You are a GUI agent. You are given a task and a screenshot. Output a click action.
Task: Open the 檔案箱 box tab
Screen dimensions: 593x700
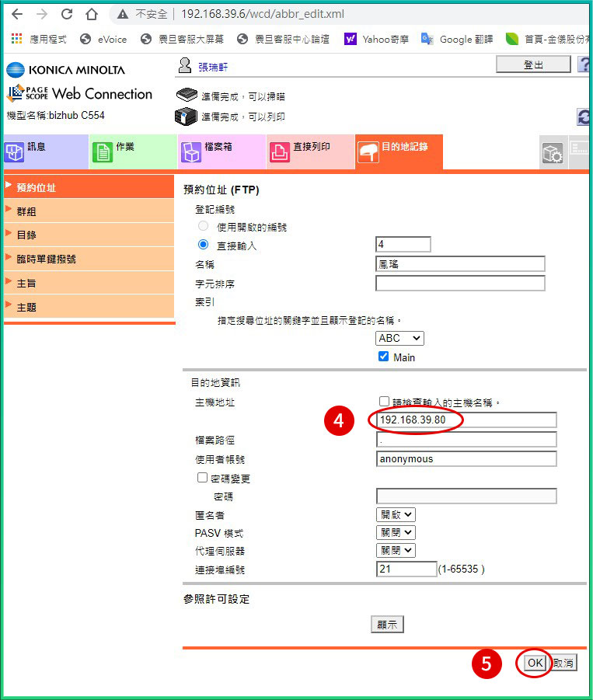coord(222,151)
